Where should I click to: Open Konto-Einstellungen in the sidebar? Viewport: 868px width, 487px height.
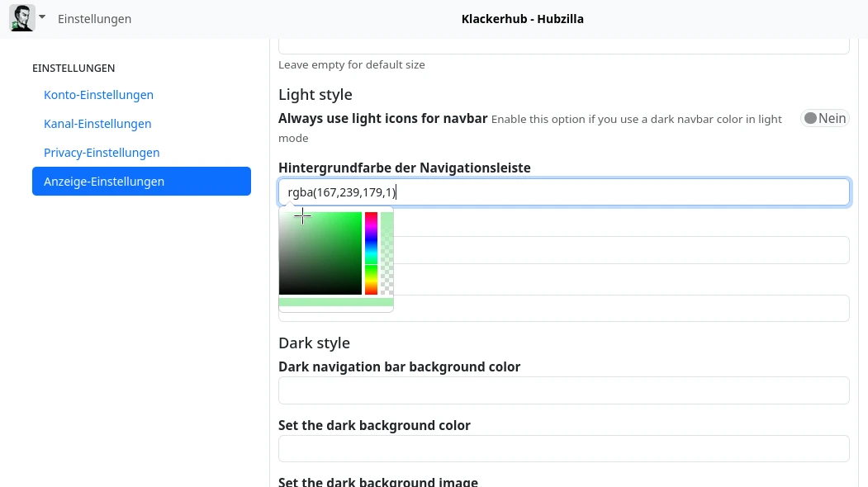point(98,95)
